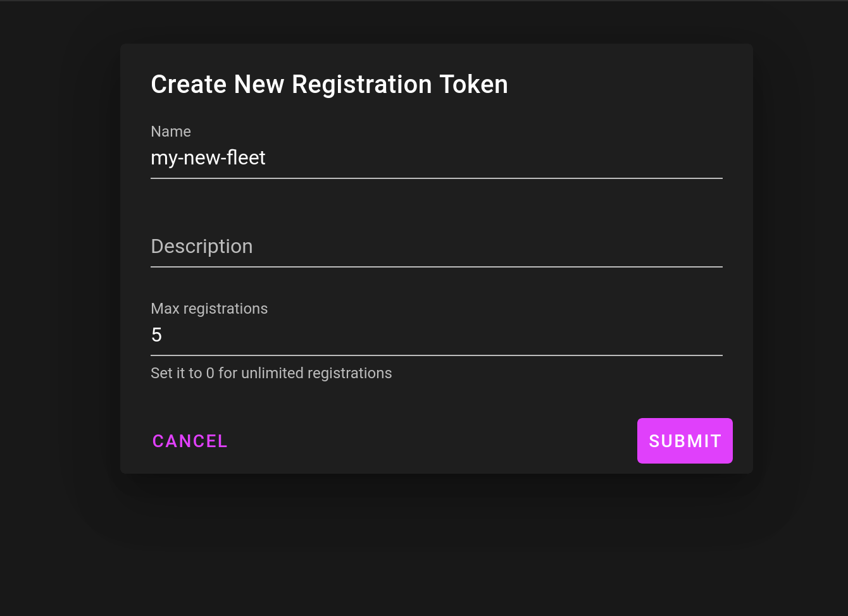The width and height of the screenshot is (848, 616).
Task: Click the unlimited registrations hint text
Action: coord(271,373)
